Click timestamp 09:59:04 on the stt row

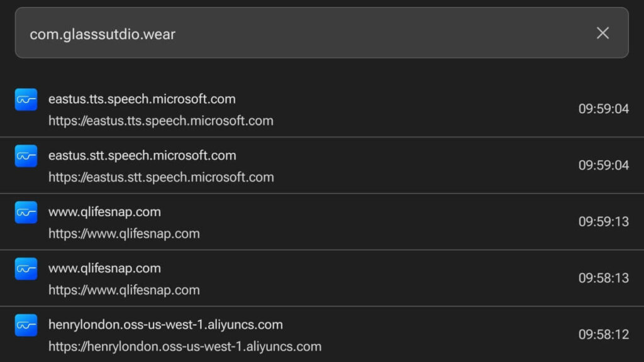(x=603, y=165)
